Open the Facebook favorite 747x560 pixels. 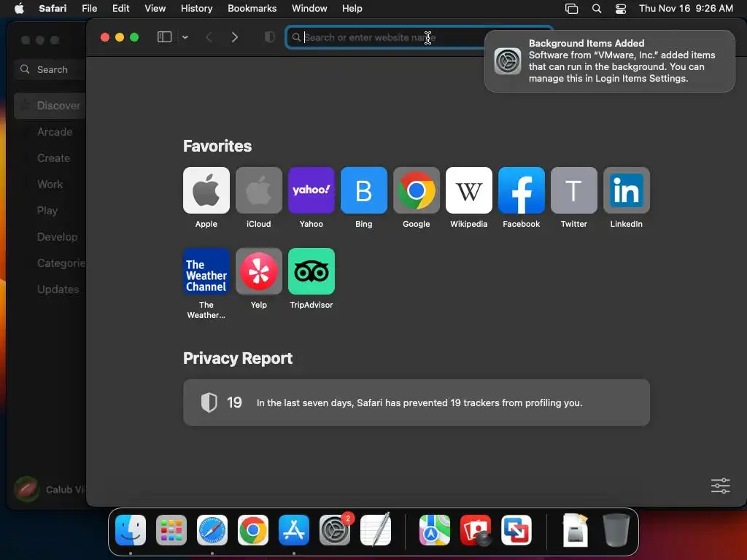[x=521, y=190]
